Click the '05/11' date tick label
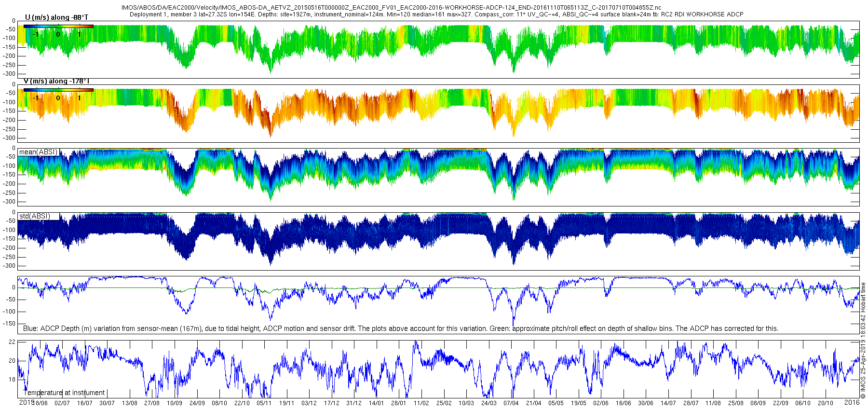Image resolution: width=868 pixels, height=410 pixels. tap(264, 403)
